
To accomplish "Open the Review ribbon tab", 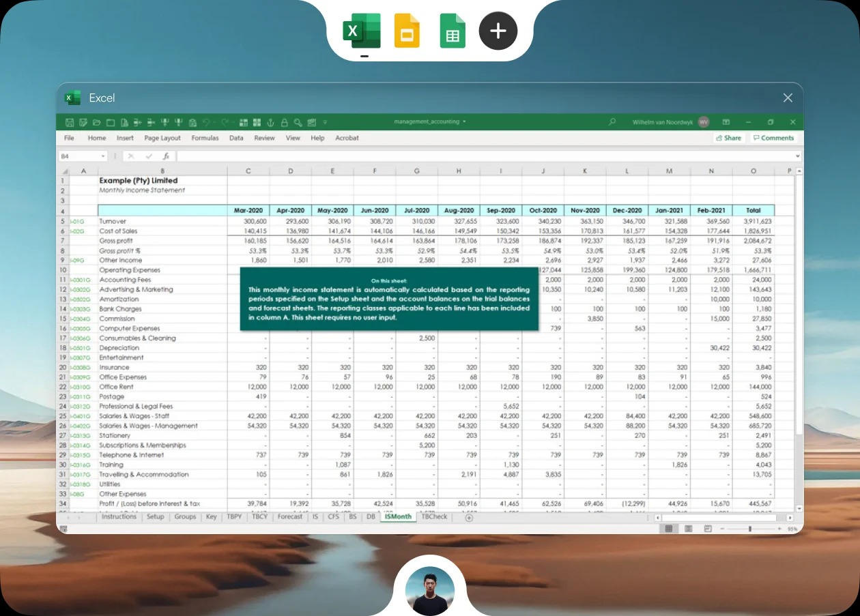I will [x=265, y=138].
